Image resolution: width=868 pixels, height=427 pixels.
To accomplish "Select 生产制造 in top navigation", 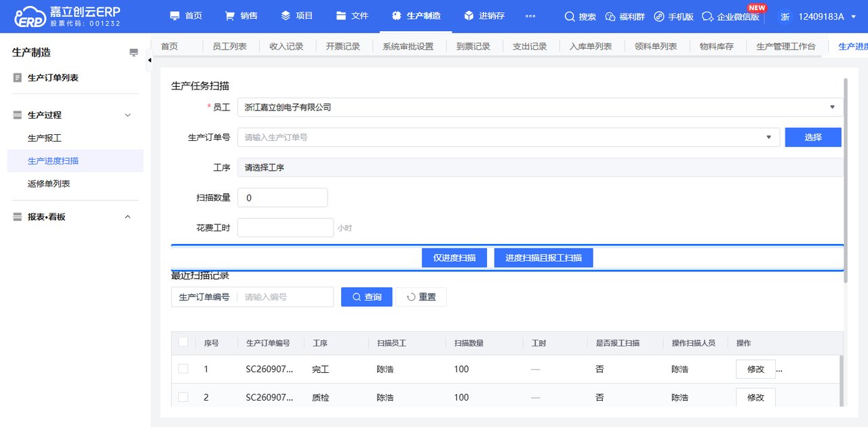I will [x=416, y=16].
